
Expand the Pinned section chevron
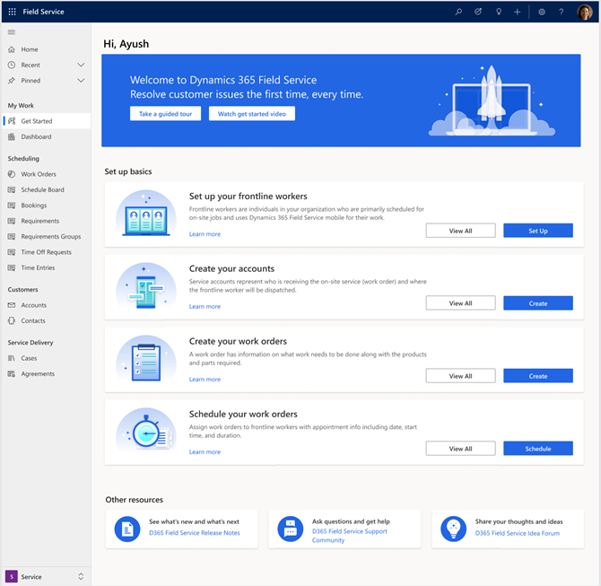[x=81, y=80]
